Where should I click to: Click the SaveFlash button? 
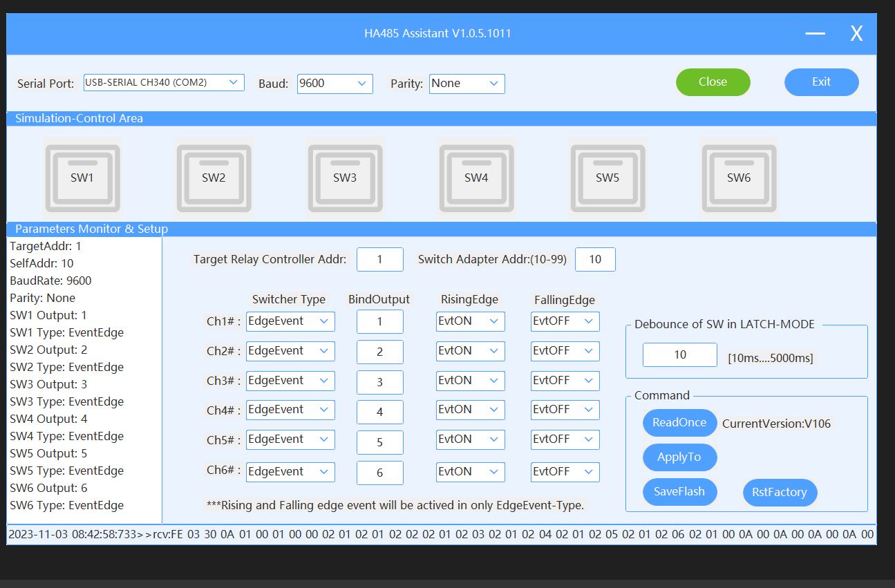click(x=679, y=492)
